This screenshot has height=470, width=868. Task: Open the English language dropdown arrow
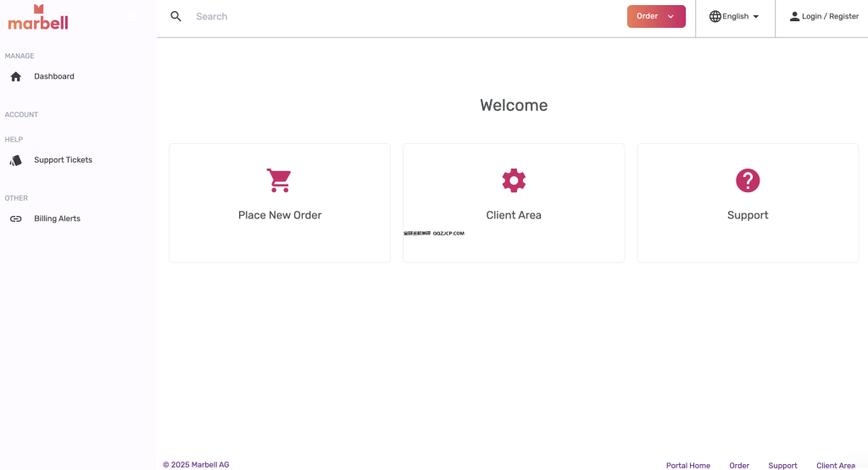click(x=755, y=17)
